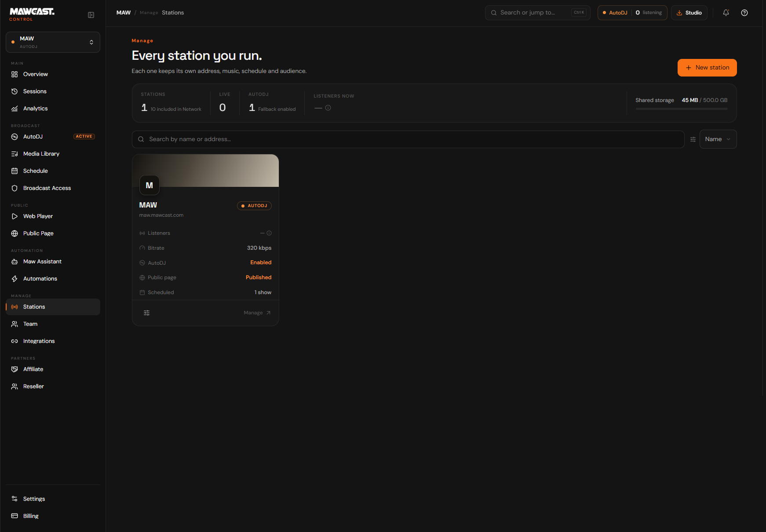Click Manage link on MAW card

[257, 313]
